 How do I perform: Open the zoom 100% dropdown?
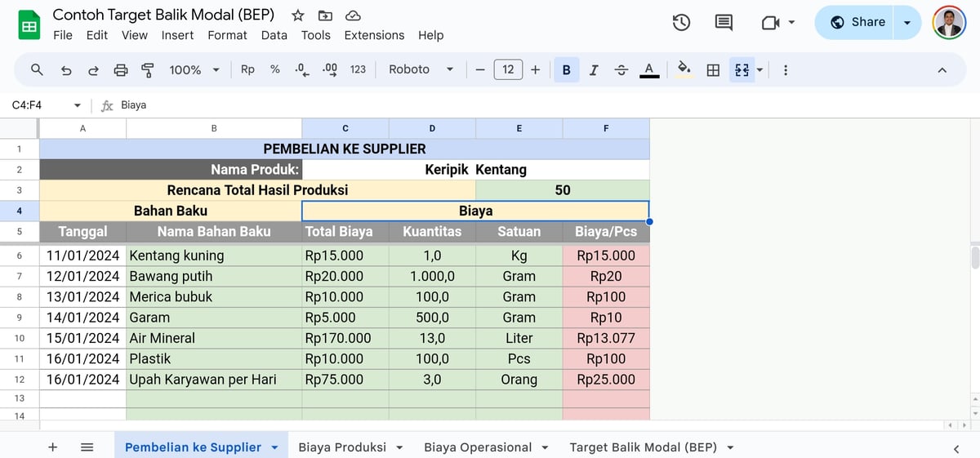click(x=194, y=70)
